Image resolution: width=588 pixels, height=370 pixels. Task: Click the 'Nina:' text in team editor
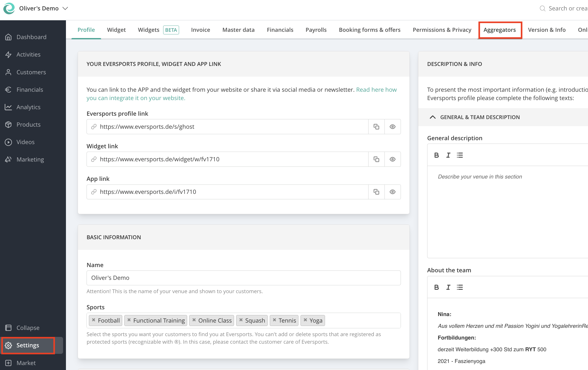[444, 314]
